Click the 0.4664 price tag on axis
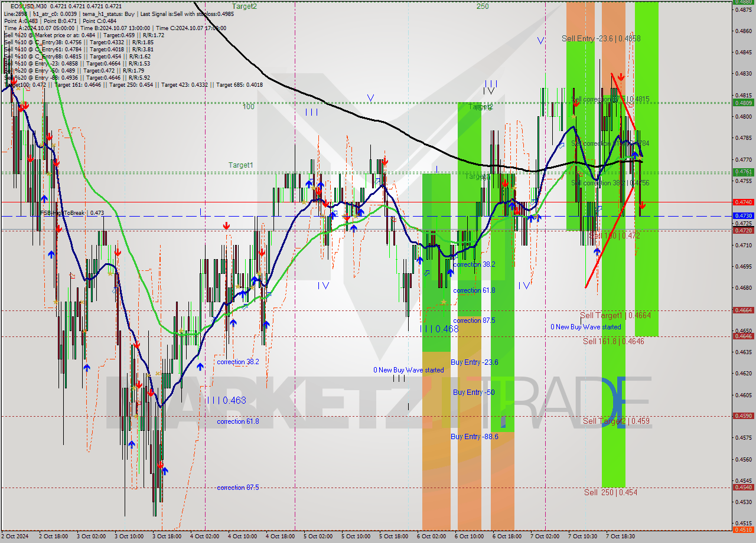Image resolution: width=756 pixels, height=543 pixels. pos(743,310)
